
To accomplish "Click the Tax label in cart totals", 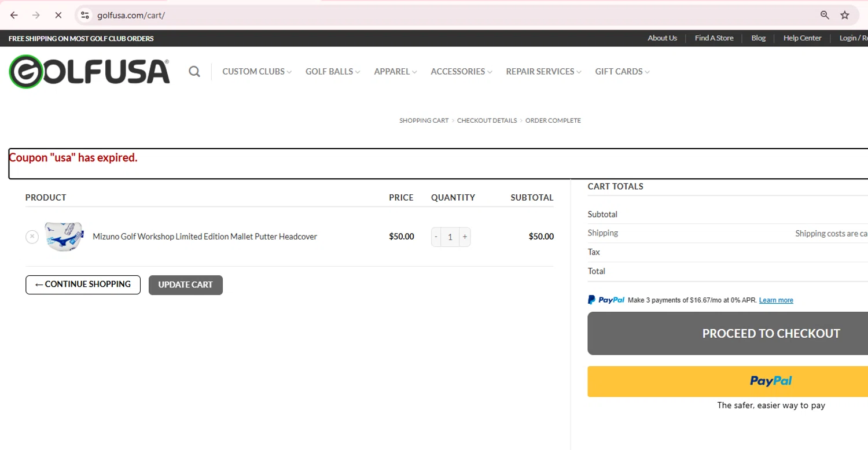I will 594,252.
